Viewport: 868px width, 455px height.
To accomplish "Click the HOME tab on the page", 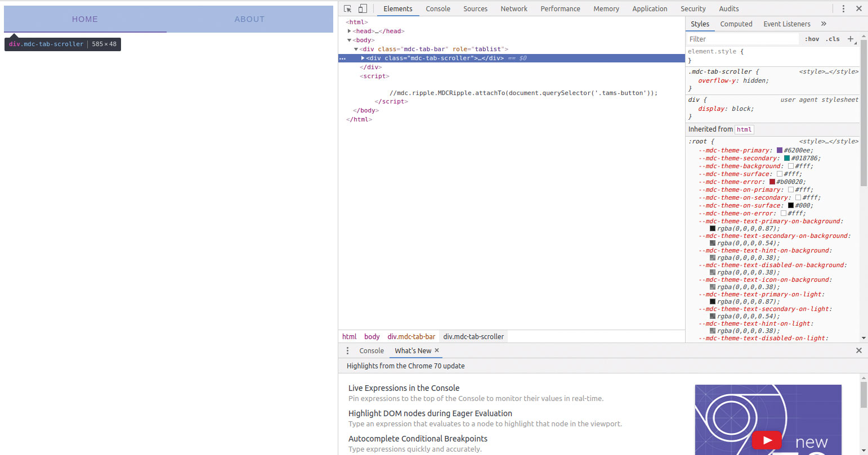I will (x=85, y=19).
